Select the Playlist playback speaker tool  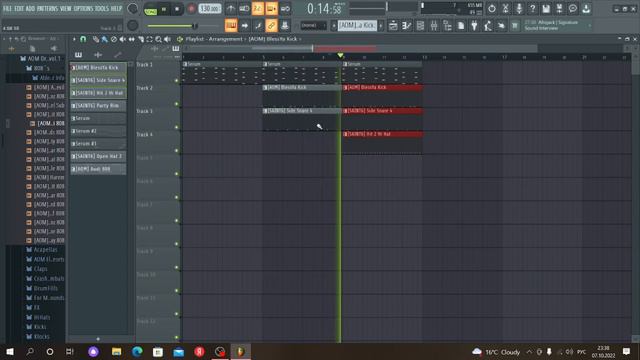(x=167, y=39)
